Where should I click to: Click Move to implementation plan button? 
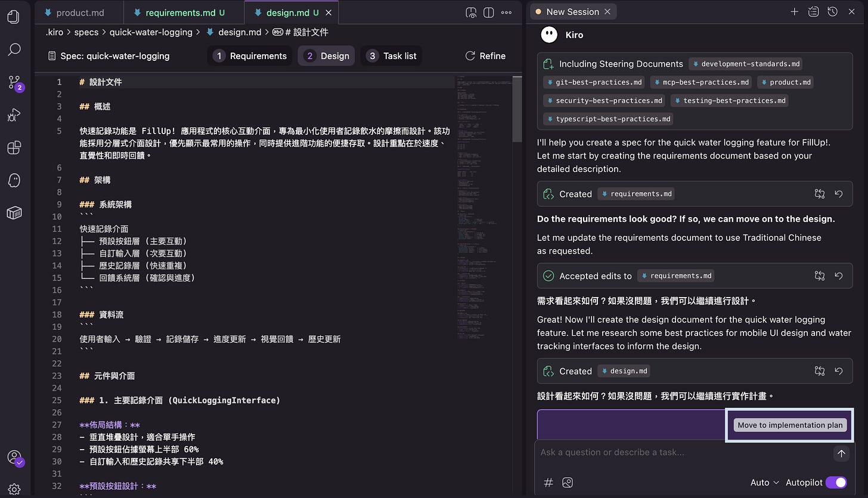(790, 425)
